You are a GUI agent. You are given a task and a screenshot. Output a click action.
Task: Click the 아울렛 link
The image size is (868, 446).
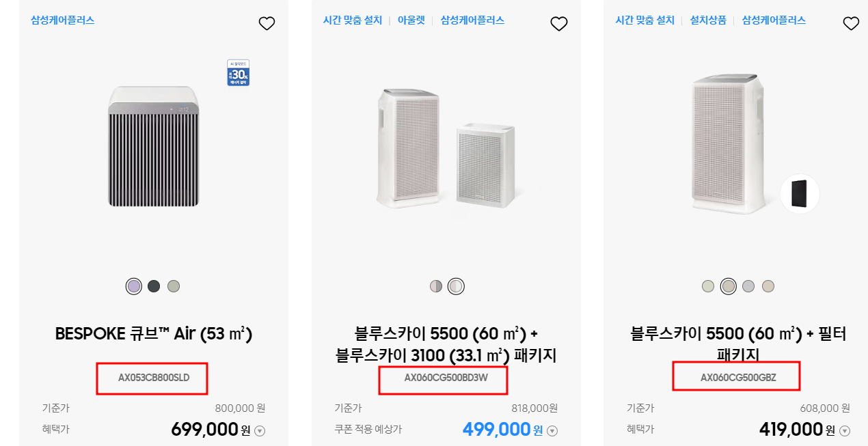[x=411, y=20]
